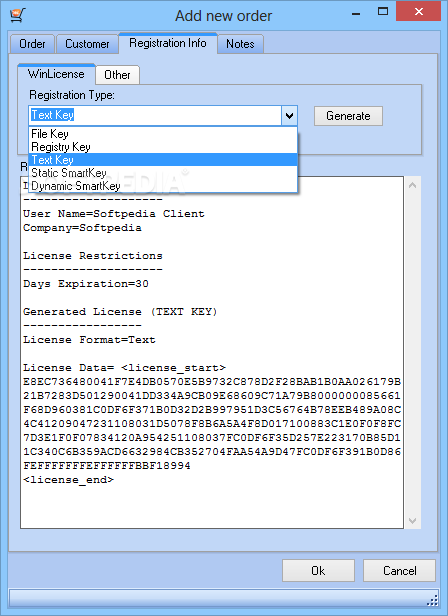Screen dimensions: 448x616
Task: Select Static SmartKey option
Action: coord(163,173)
